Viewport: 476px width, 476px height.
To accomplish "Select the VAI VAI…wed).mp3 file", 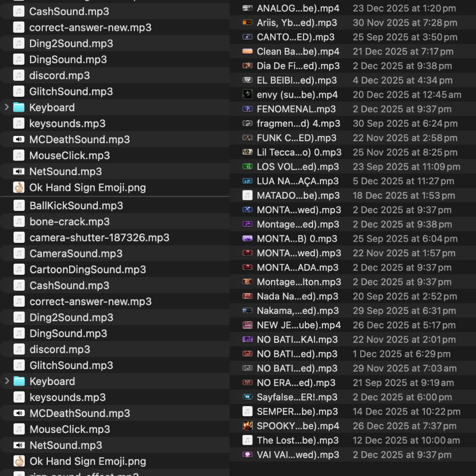I will pyautogui.click(x=298, y=455).
